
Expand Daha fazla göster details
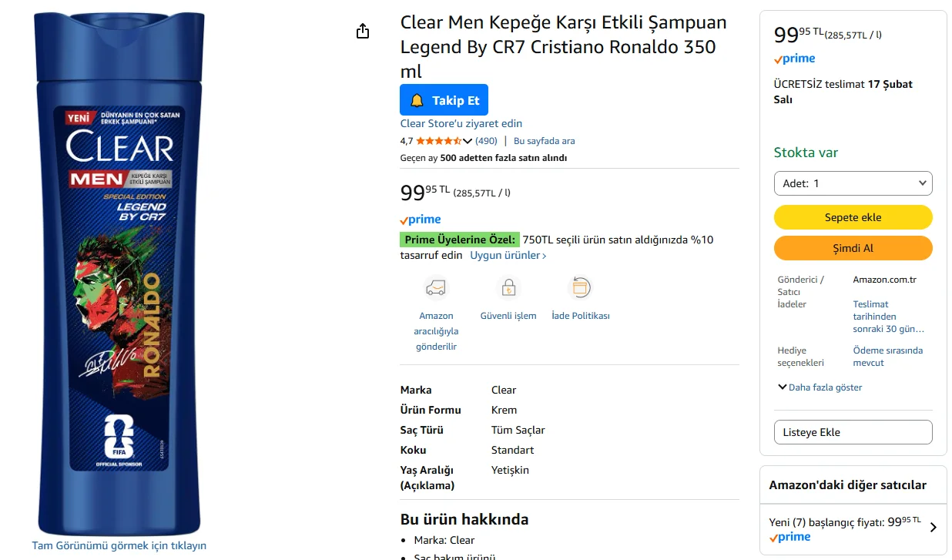[x=820, y=387]
